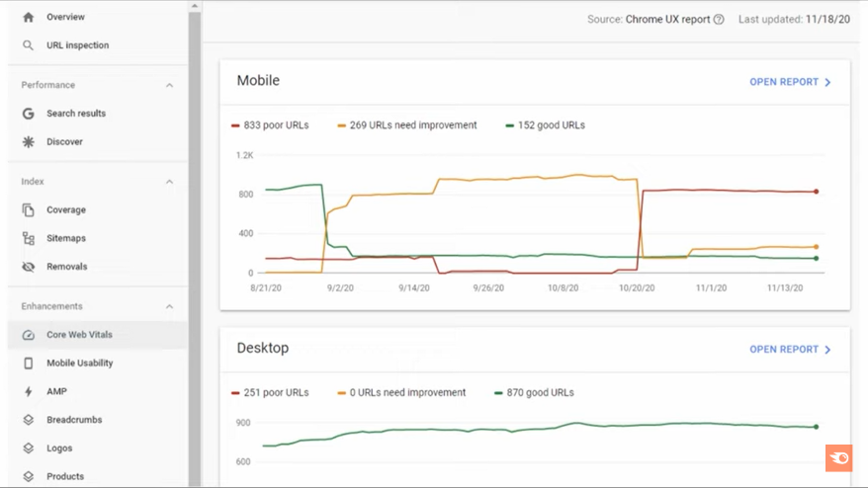
Task: Collapse the Index section chevron
Action: pyautogui.click(x=169, y=182)
